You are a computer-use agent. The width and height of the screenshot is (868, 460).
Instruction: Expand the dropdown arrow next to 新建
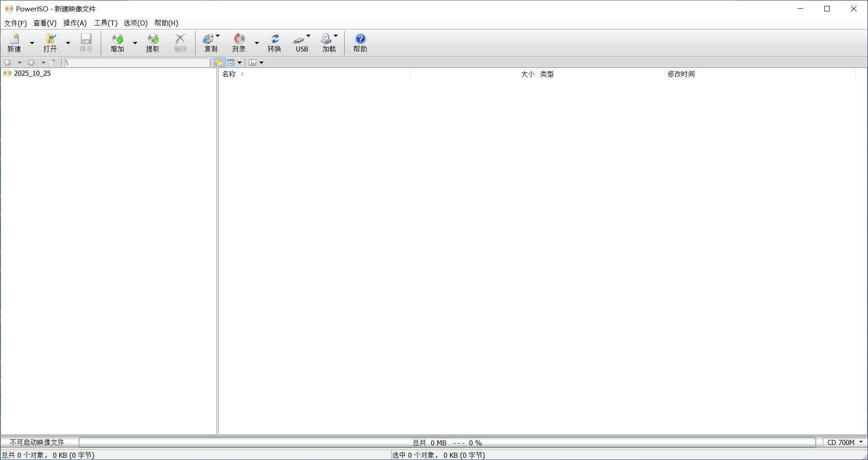pyautogui.click(x=32, y=43)
